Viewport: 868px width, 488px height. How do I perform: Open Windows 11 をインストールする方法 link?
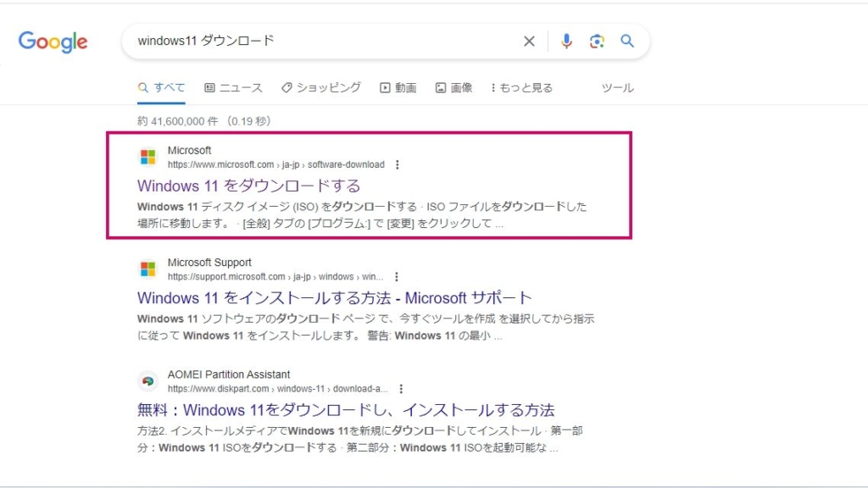(x=334, y=297)
